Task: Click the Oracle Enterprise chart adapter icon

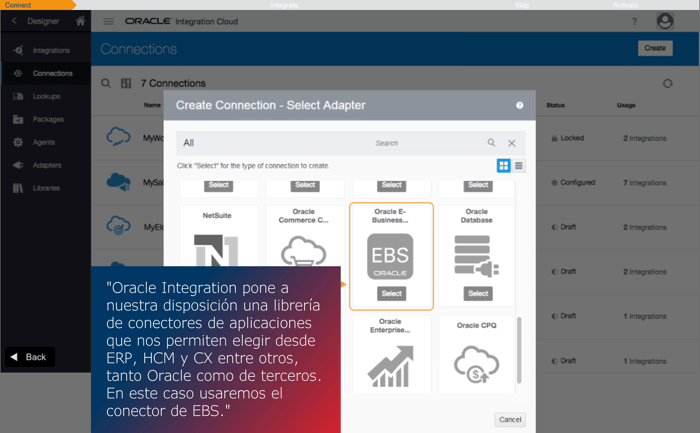Action: coord(391,366)
